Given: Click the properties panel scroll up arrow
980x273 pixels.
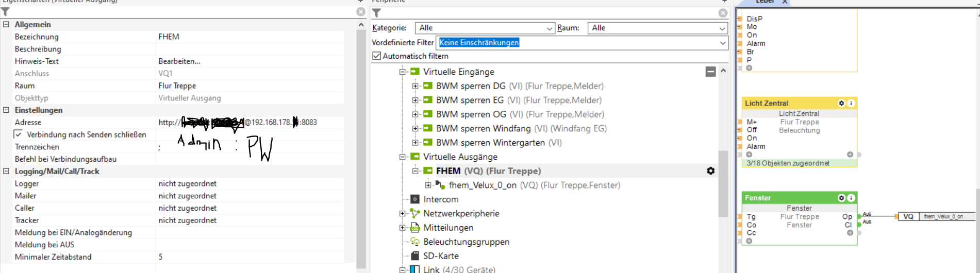Looking at the screenshot, I should (x=361, y=24).
